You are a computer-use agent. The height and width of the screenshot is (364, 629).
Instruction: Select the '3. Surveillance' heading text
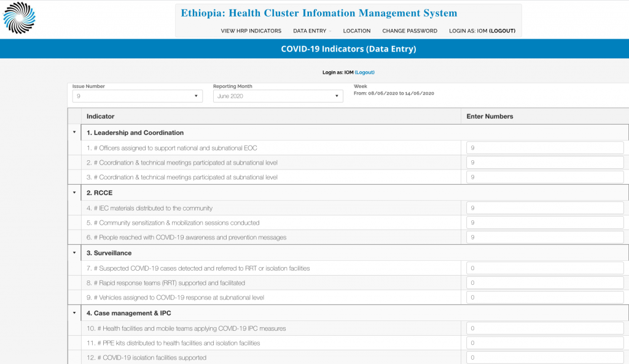(109, 253)
